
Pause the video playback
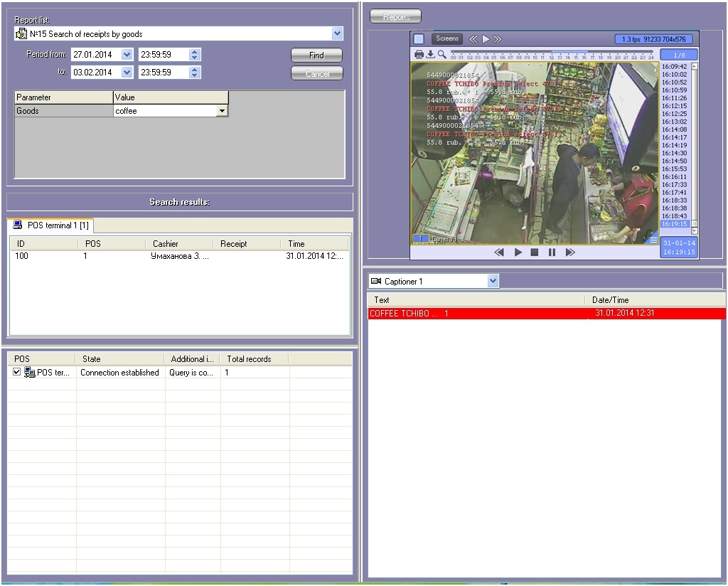(x=552, y=252)
